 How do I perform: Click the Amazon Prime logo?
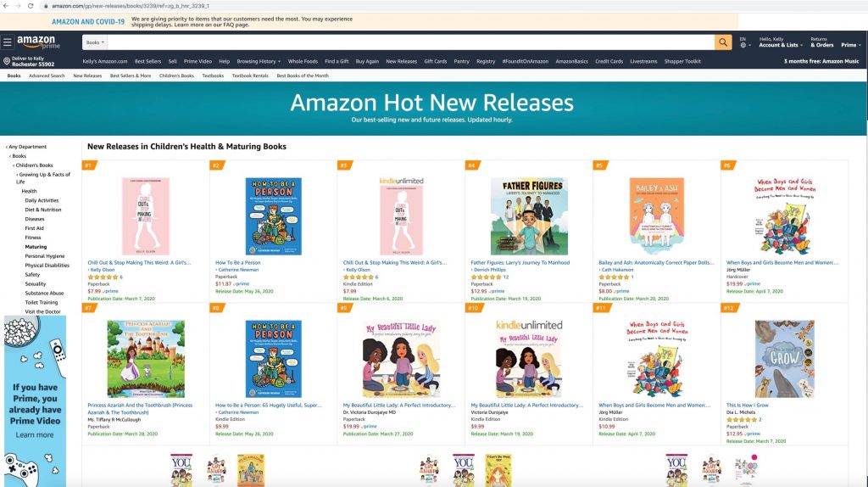click(37, 42)
